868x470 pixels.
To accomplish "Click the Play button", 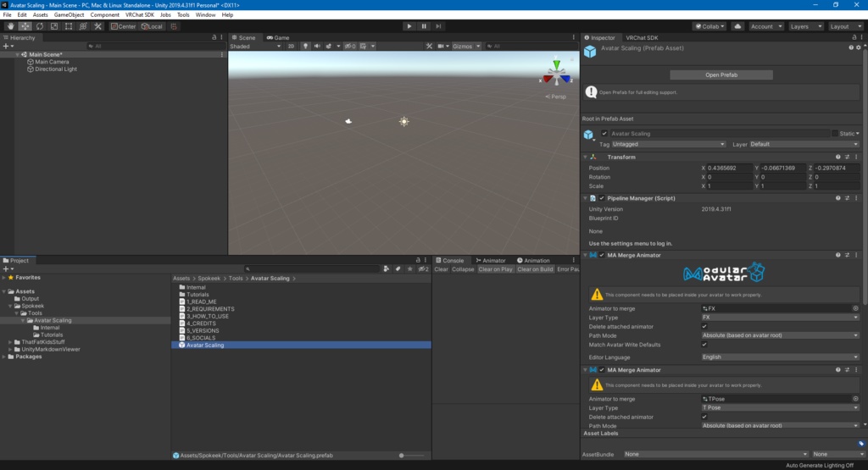I will click(x=409, y=26).
